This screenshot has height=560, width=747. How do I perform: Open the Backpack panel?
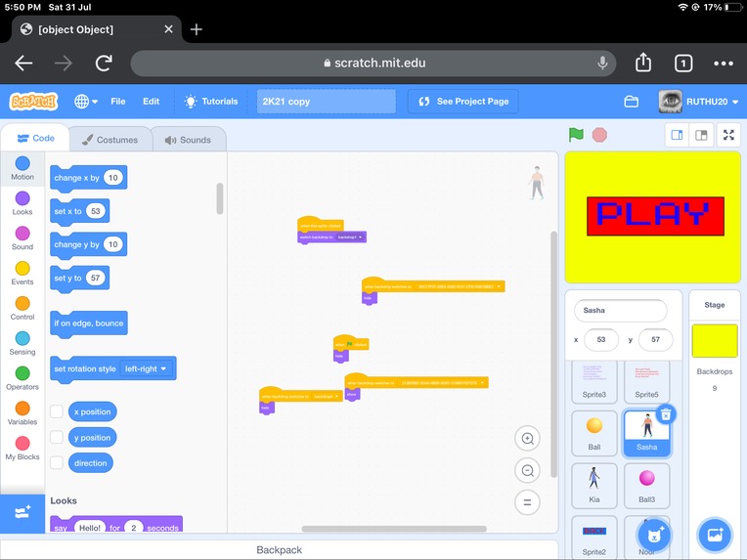[x=280, y=550]
